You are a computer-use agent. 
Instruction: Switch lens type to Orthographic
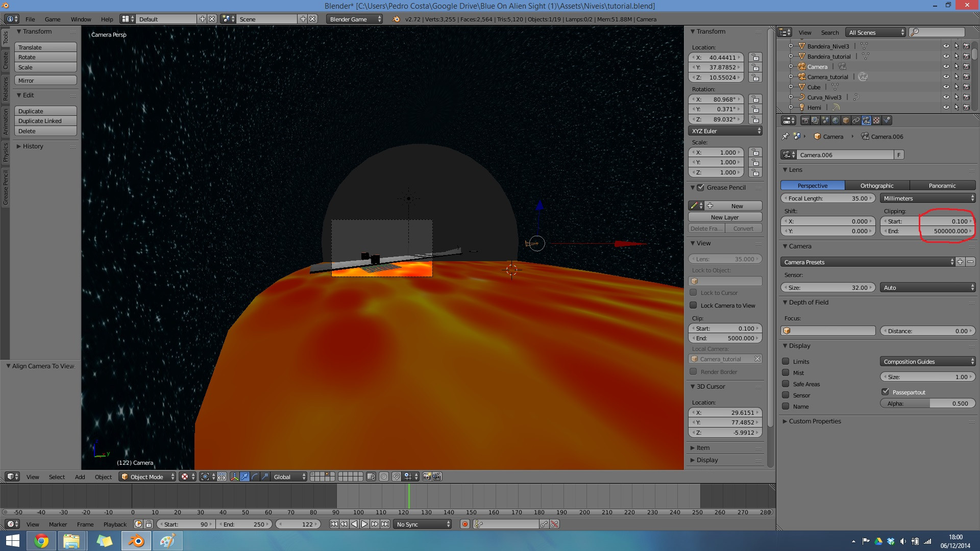tap(876, 186)
